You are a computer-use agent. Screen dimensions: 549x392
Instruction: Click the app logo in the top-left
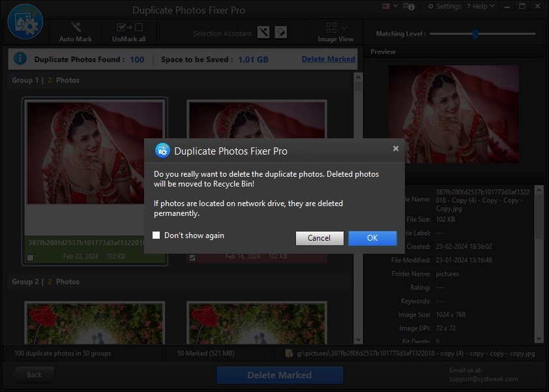[x=25, y=22]
